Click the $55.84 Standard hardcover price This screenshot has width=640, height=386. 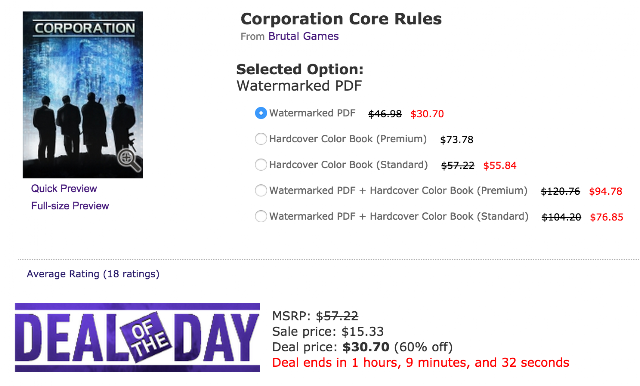(500, 165)
